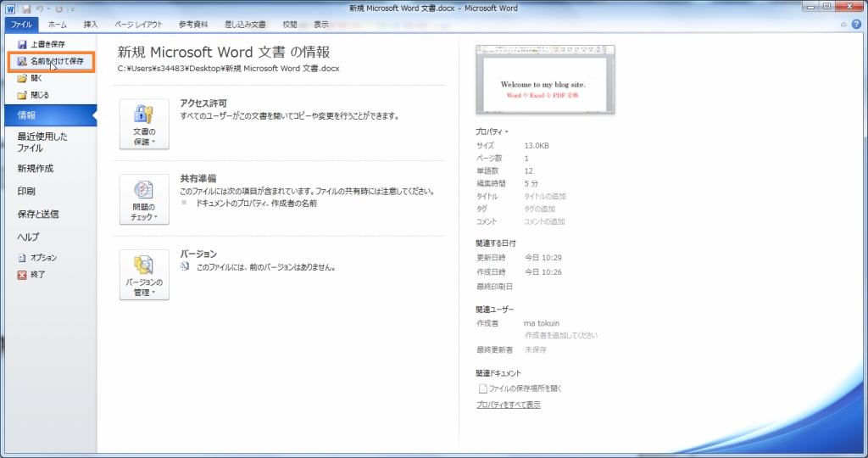This screenshot has width=868, height=458.
Task: Click the document file path text
Action: pyautogui.click(x=229, y=69)
